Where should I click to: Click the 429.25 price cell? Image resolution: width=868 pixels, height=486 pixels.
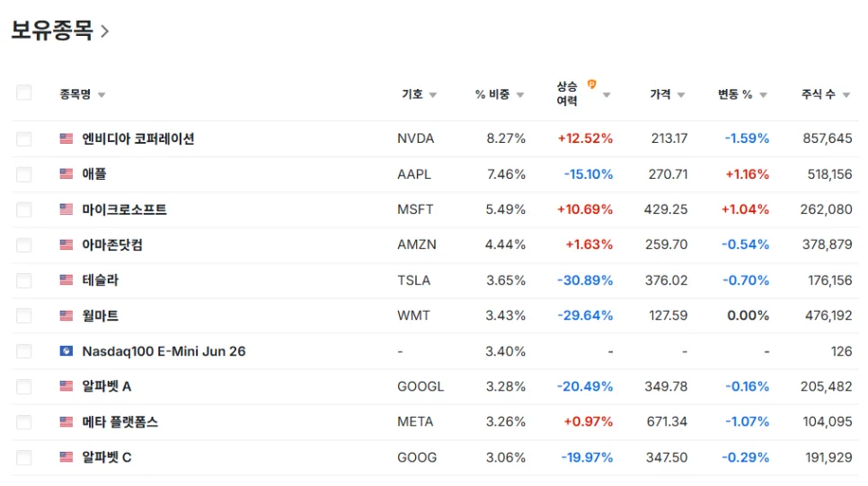pos(666,209)
